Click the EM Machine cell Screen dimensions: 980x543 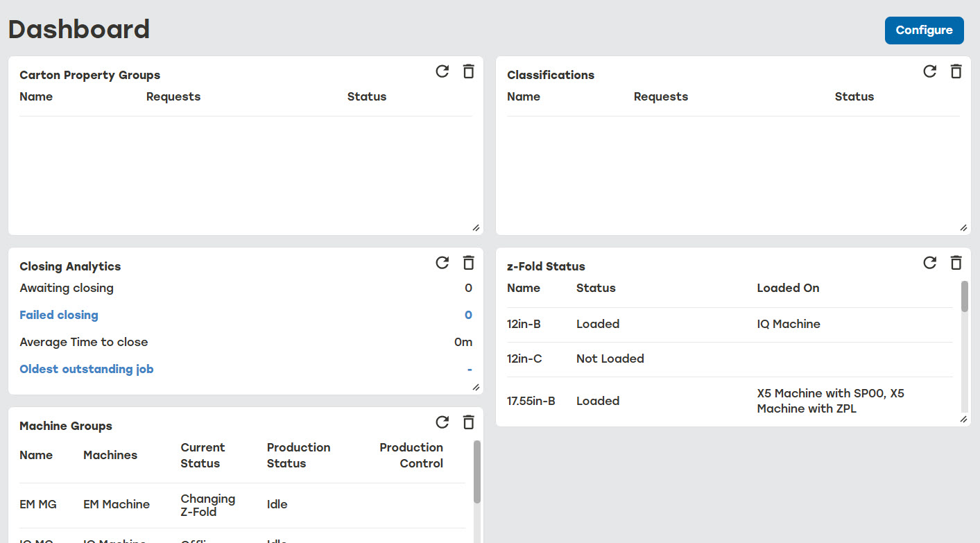coord(117,504)
